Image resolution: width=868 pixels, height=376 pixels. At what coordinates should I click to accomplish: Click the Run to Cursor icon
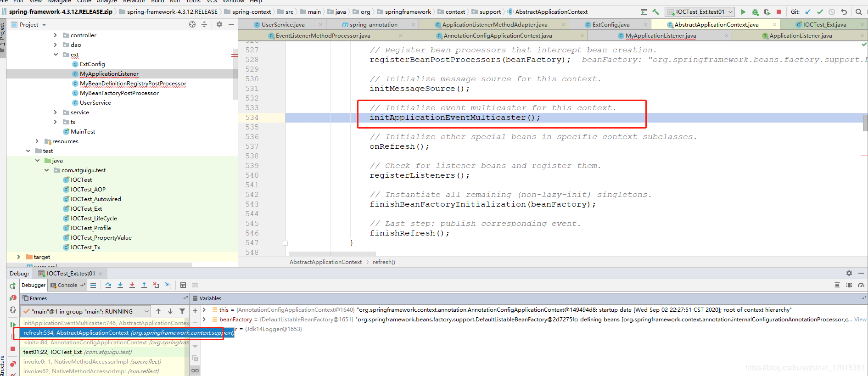(x=168, y=285)
